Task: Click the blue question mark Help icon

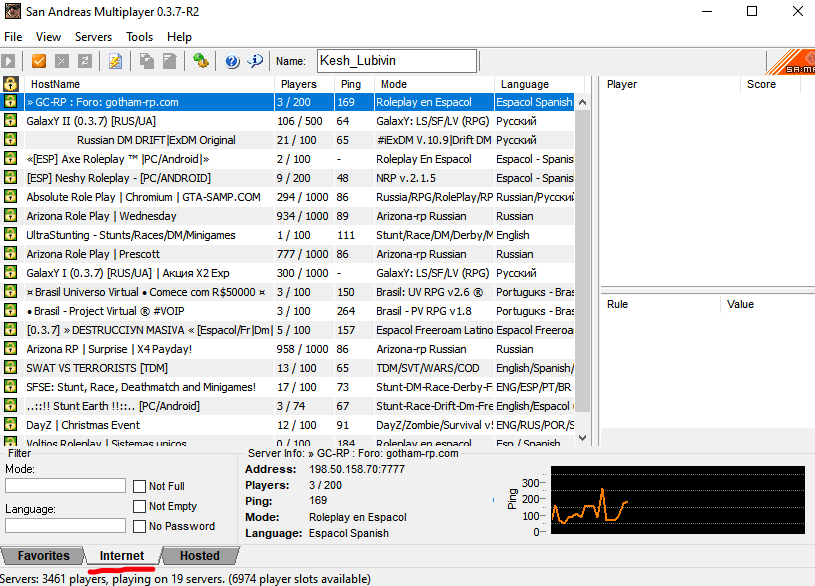Action: (x=232, y=61)
